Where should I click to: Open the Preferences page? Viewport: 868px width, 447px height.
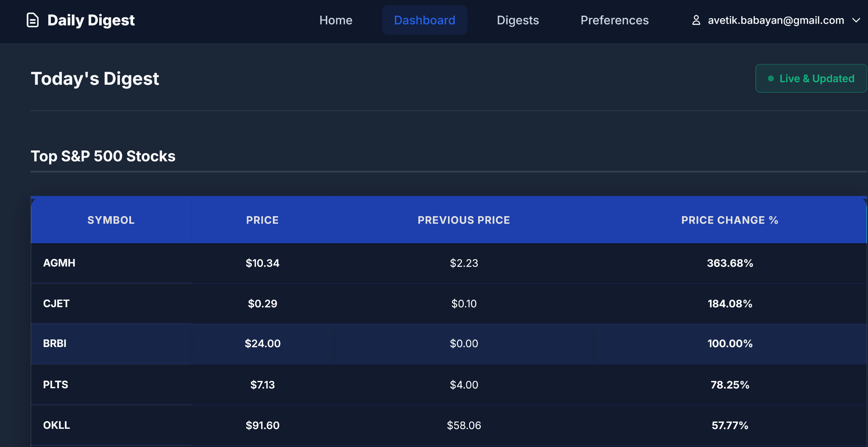pyautogui.click(x=615, y=20)
